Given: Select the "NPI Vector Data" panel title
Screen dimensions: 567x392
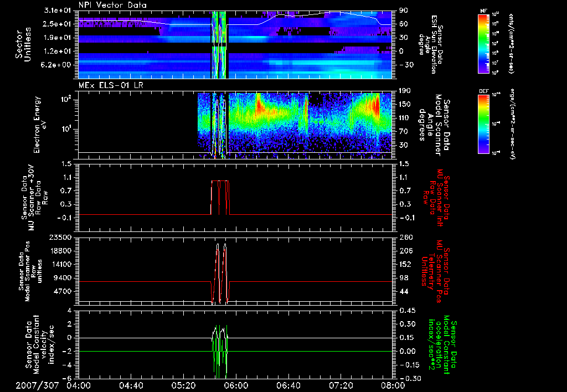Looking at the screenshot, I should coord(112,5).
